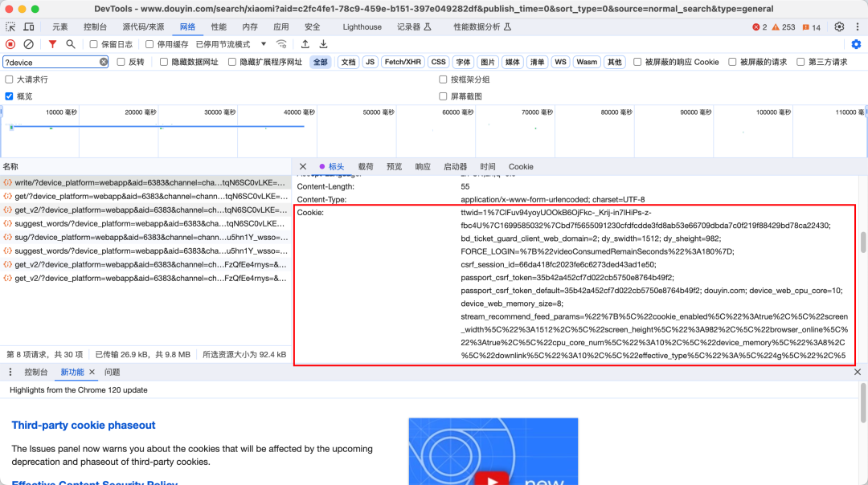Import HAR file upload icon
This screenshot has height=485, width=868.
click(x=305, y=44)
